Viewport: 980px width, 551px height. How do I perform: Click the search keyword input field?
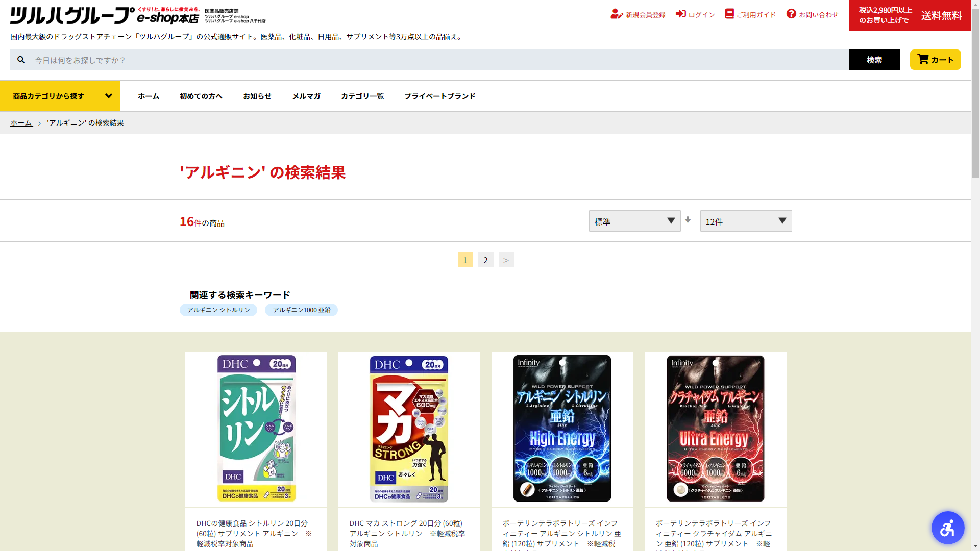[x=439, y=60]
